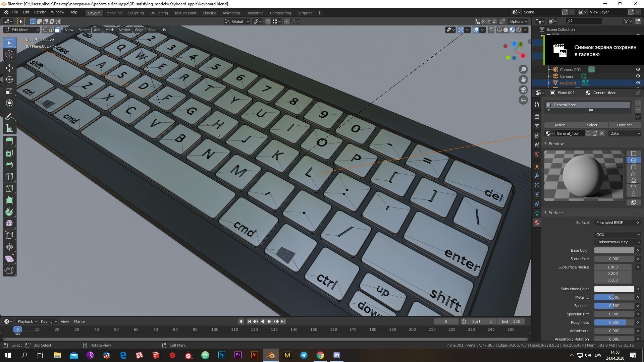644x362 pixels.
Task: Switch to rendered viewport shading
Action: [519, 30]
